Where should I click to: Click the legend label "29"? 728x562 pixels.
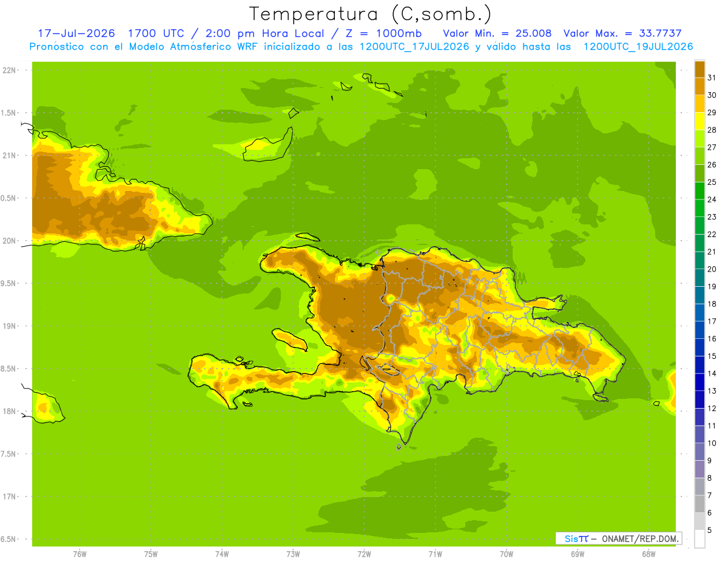[712, 112]
